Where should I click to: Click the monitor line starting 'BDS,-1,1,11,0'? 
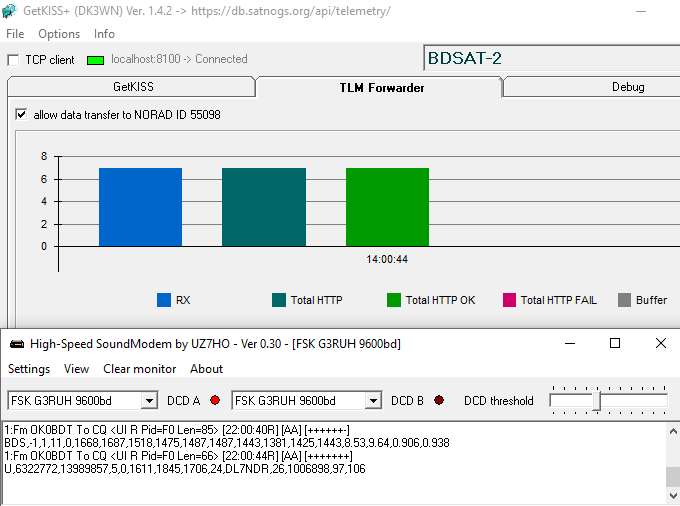click(227, 443)
